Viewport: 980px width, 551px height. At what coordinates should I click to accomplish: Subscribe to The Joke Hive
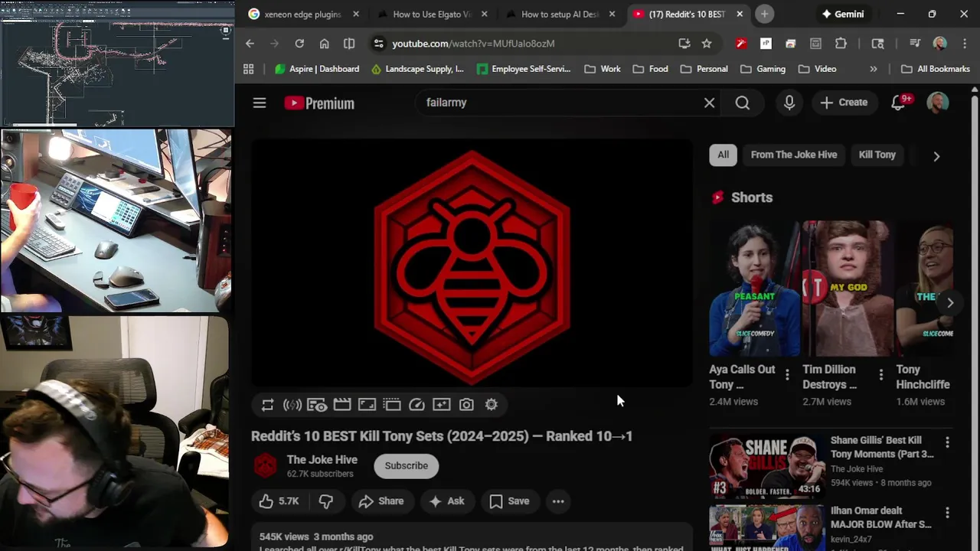coord(407,466)
